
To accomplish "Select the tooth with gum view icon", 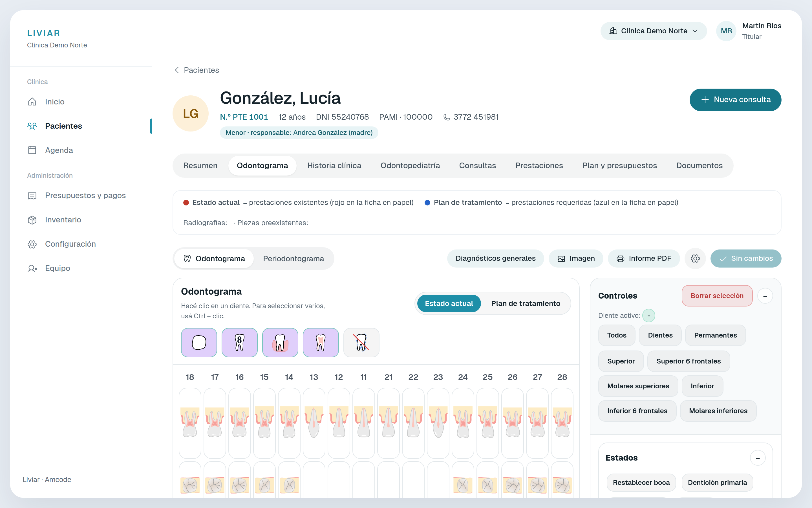I will 280,342.
